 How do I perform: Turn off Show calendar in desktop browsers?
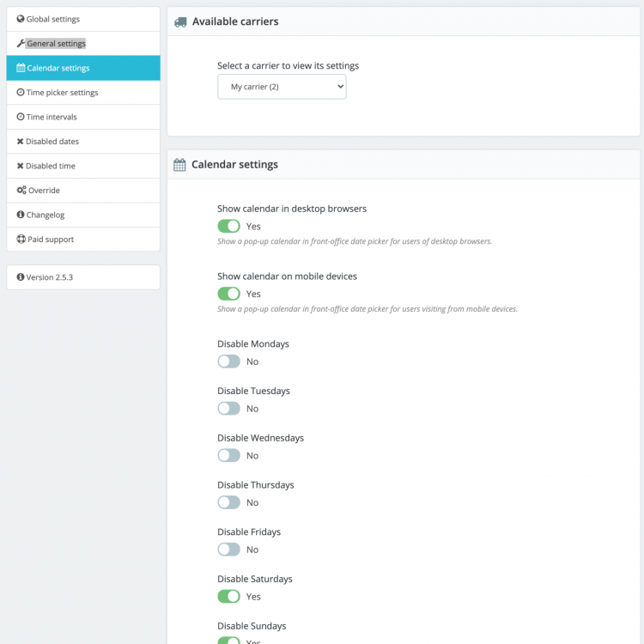[228, 226]
